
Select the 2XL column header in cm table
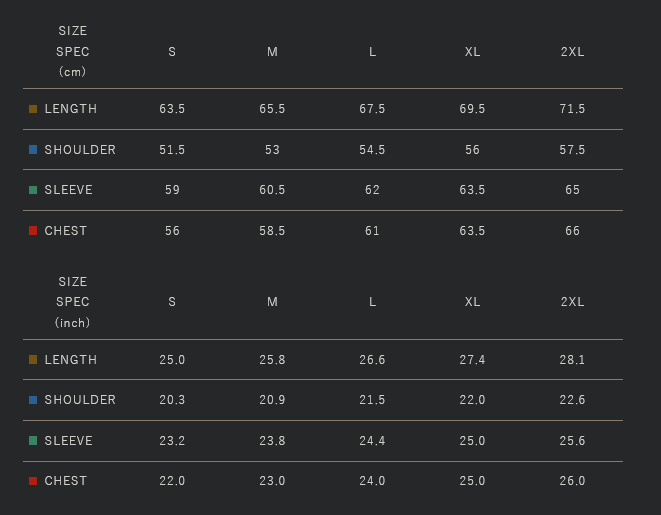[x=572, y=52]
